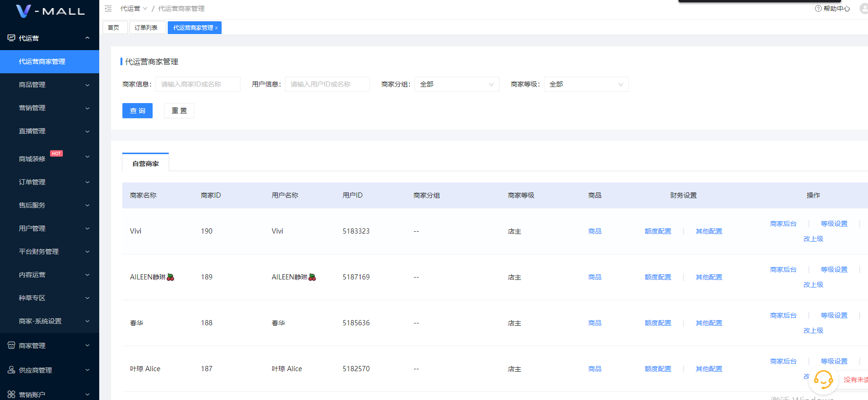868x400 pixels.
Task: Click merchant name 春华 in first column
Action: (137, 323)
